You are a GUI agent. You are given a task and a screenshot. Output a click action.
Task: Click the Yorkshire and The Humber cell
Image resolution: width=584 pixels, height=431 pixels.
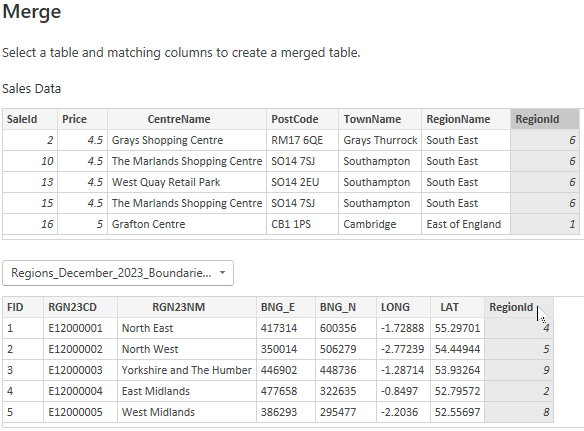click(x=187, y=370)
